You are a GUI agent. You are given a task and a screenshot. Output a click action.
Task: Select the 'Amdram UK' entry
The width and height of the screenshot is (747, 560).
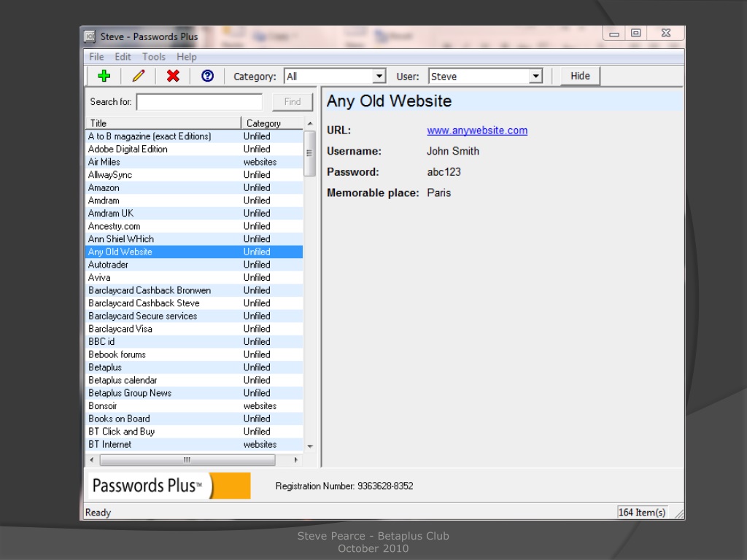(194, 214)
